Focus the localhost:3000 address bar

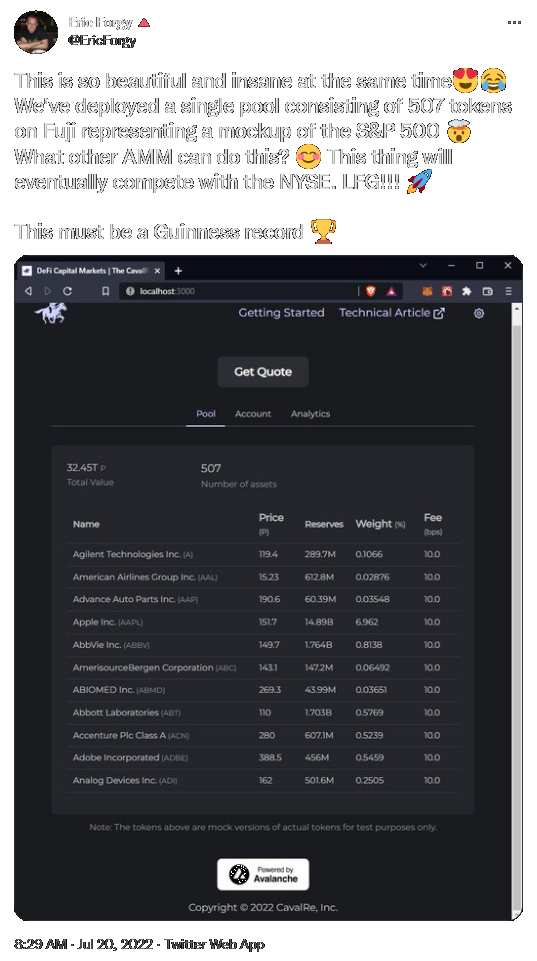[239, 291]
